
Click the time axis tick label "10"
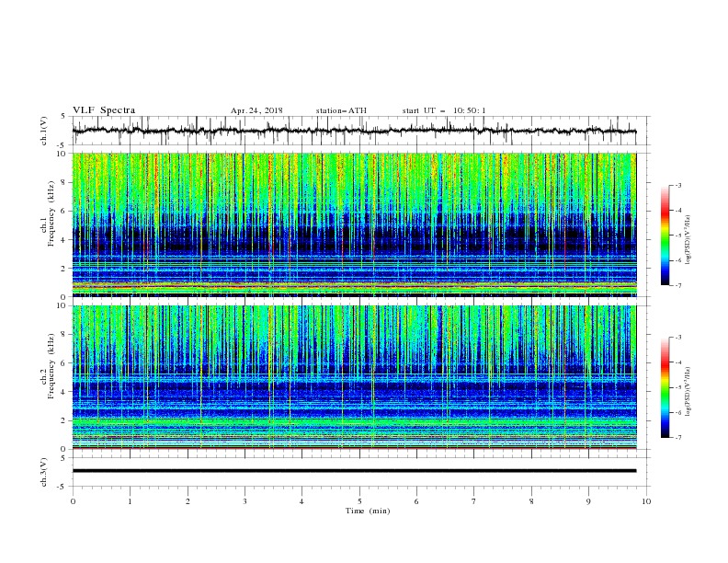(646, 501)
